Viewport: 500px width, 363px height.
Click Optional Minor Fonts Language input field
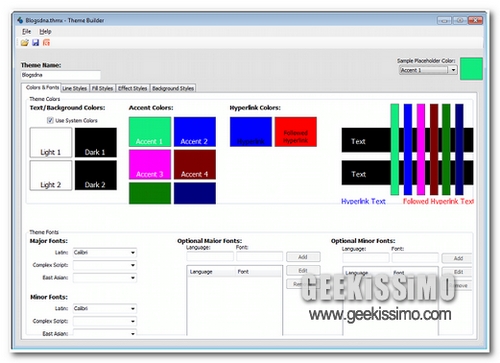[x=366, y=258]
